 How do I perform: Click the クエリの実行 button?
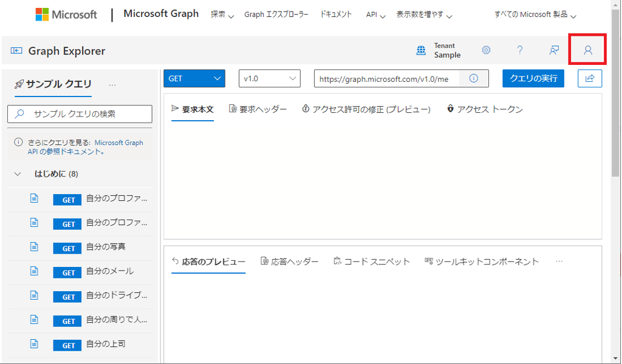pyautogui.click(x=533, y=78)
